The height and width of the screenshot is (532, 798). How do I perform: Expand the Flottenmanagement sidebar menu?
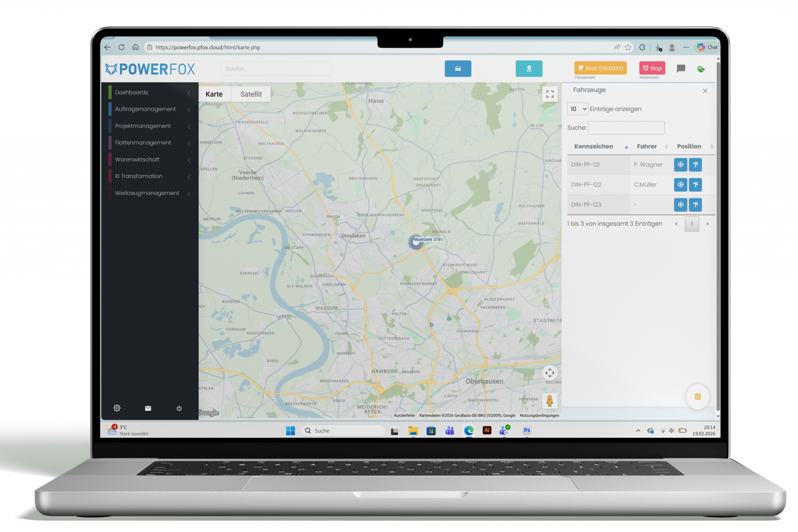[x=143, y=142]
